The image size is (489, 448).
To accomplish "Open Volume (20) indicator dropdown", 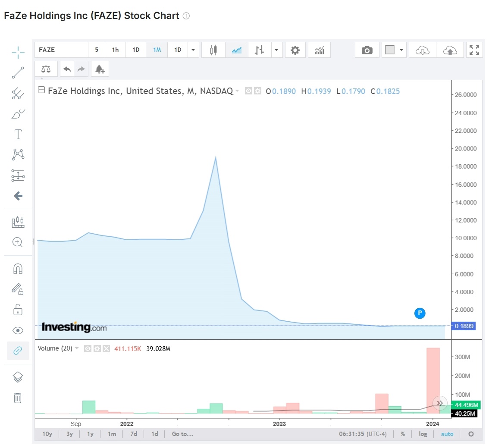I will coord(77,348).
